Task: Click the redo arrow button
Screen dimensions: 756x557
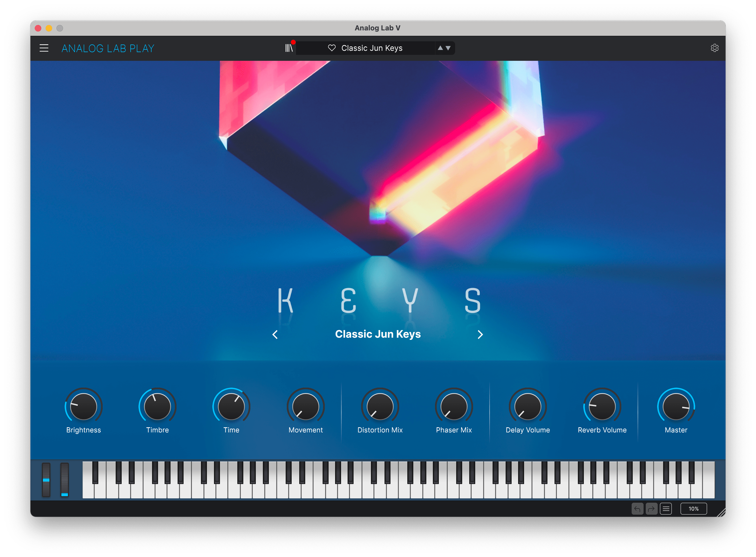Action: pos(651,509)
